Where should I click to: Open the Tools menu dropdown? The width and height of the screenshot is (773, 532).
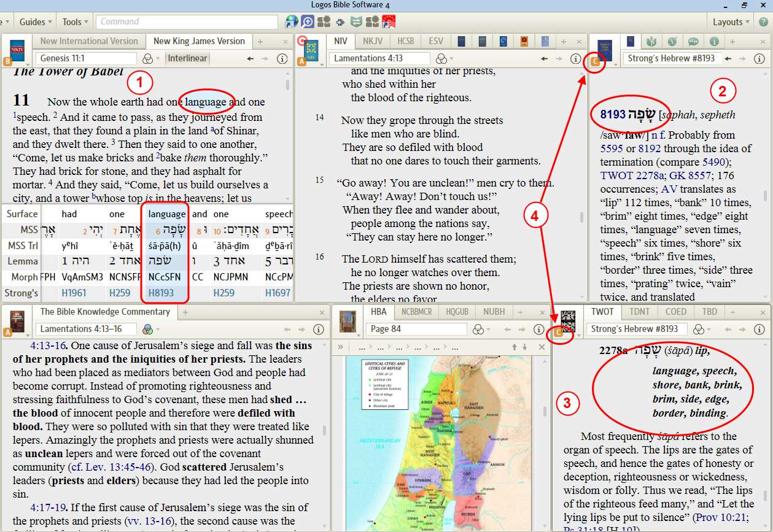(76, 22)
